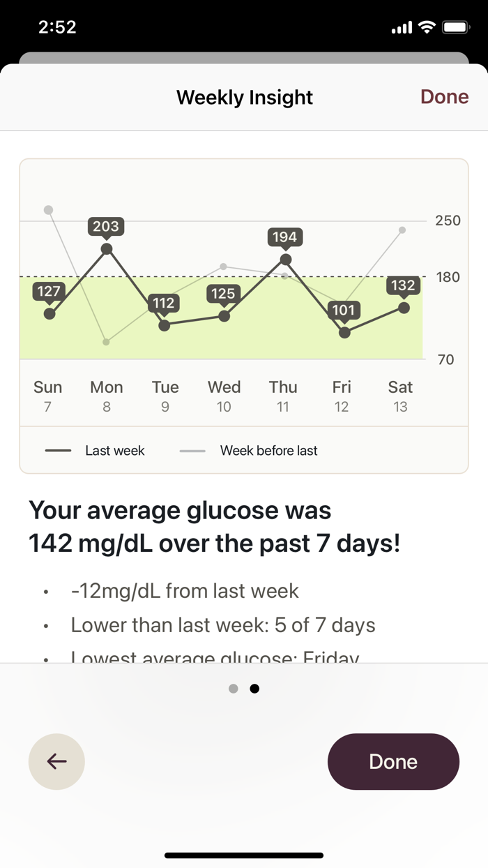Image resolution: width=488 pixels, height=868 pixels.
Task: Tap the home indicator bar at bottom
Action: coord(244,855)
